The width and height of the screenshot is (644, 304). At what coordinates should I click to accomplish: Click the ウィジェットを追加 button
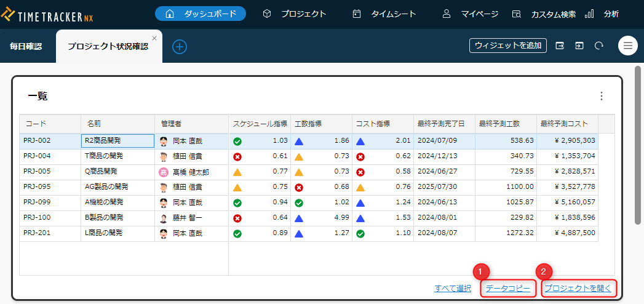click(x=507, y=46)
